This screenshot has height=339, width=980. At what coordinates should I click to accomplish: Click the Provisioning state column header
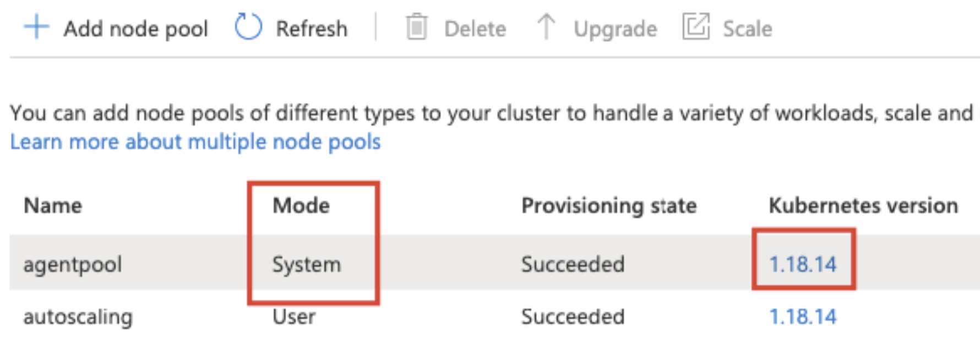point(609,206)
